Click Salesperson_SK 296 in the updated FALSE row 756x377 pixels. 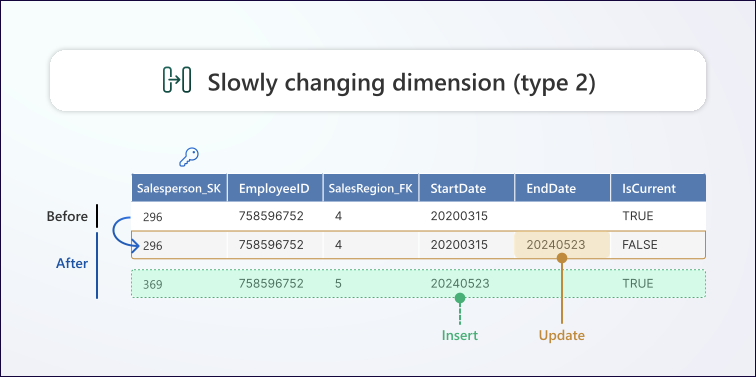(152, 246)
